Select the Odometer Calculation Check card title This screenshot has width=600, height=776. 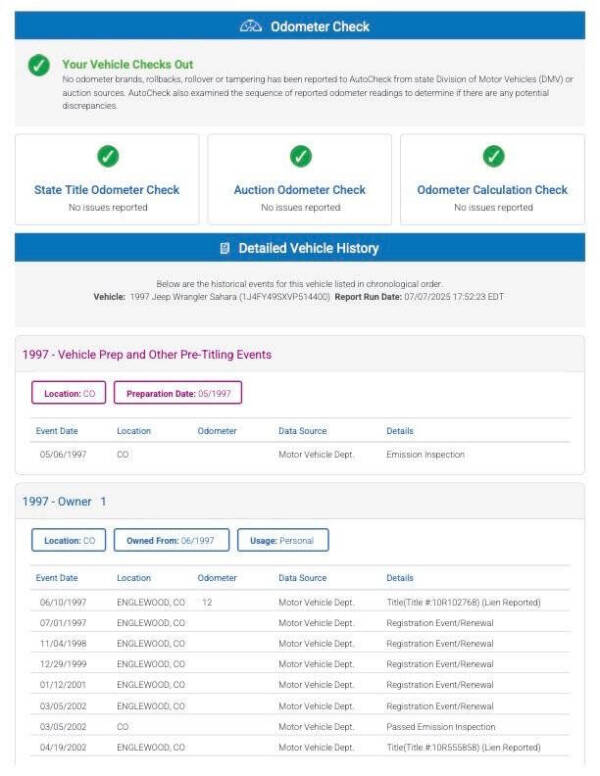(x=492, y=190)
